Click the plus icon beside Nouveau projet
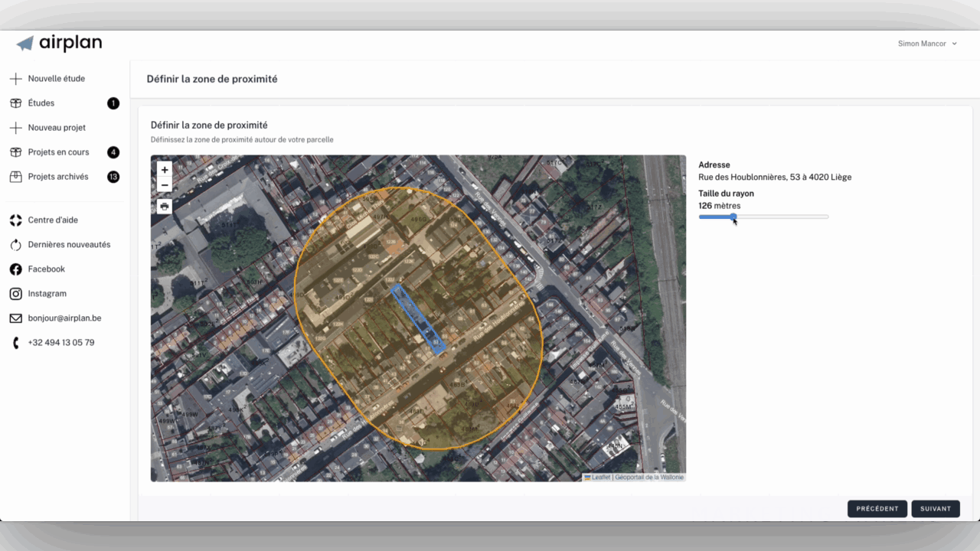Image resolution: width=980 pixels, height=551 pixels. (15, 128)
